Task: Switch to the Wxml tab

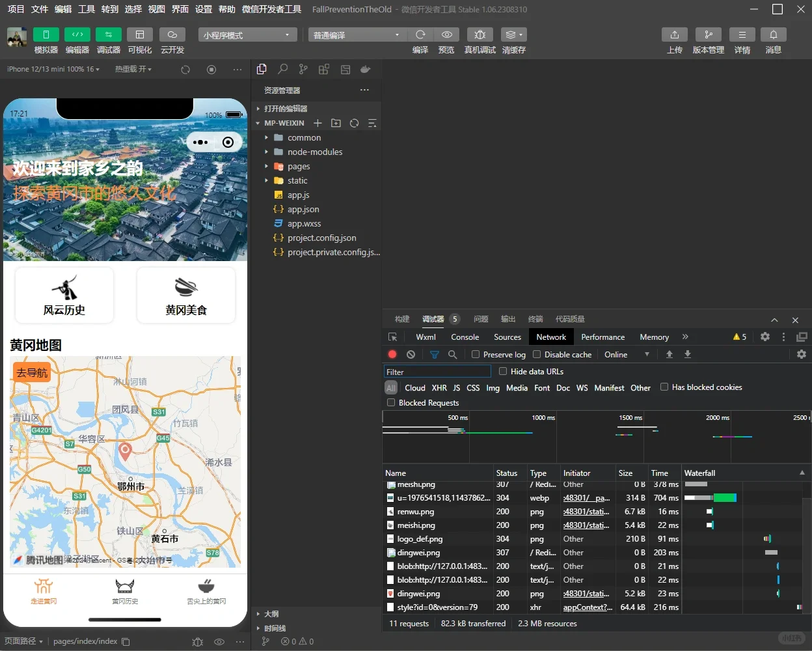Action: click(x=426, y=337)
